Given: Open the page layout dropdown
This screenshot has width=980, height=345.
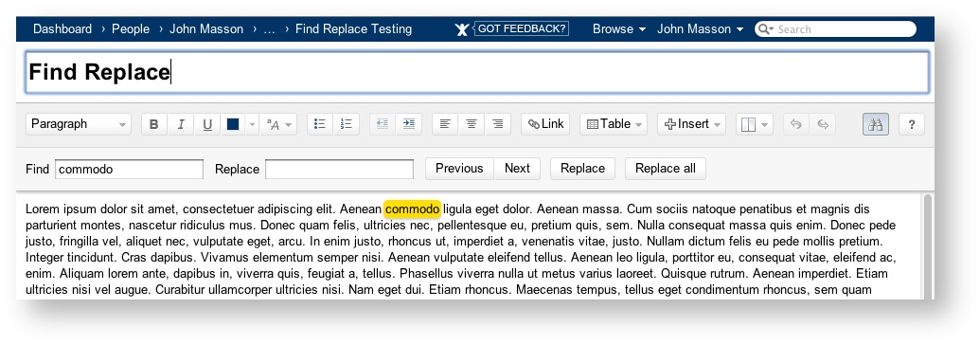Looking at the screenshot, I should pyautogui.click(x=755, y=124).
